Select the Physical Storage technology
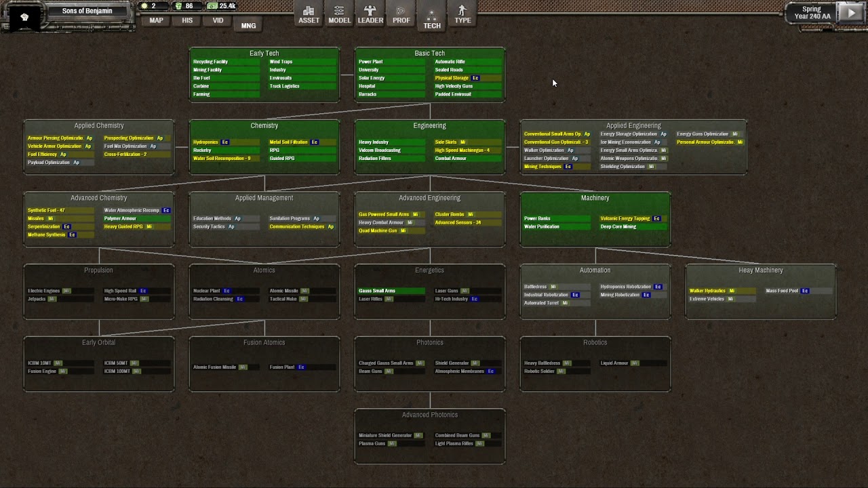Screen dimensions: 868x488 click(468, 78)
